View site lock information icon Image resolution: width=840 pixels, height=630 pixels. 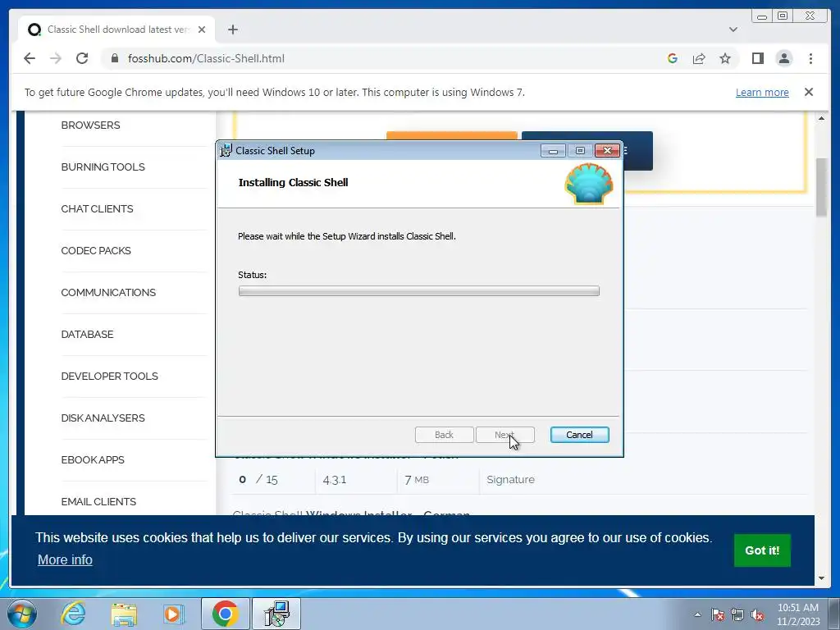[x=114, y=58]
